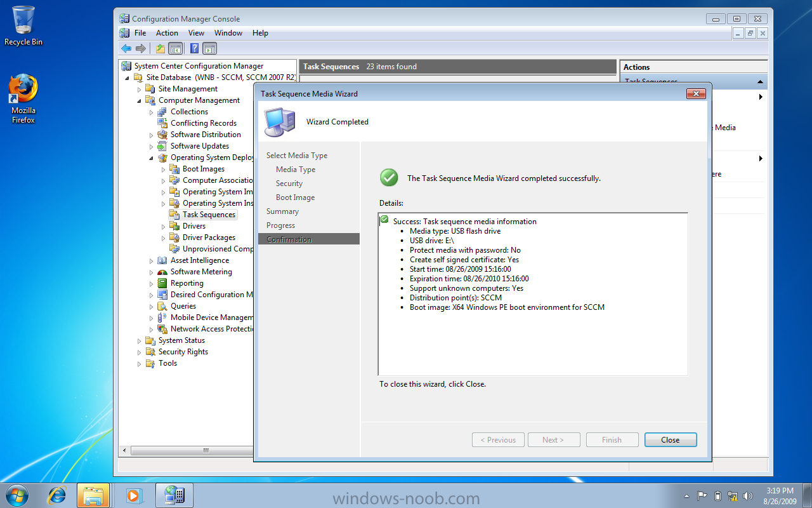Open the Windows Start menu
The image size is (812, 508).
(x=17, y=495)
